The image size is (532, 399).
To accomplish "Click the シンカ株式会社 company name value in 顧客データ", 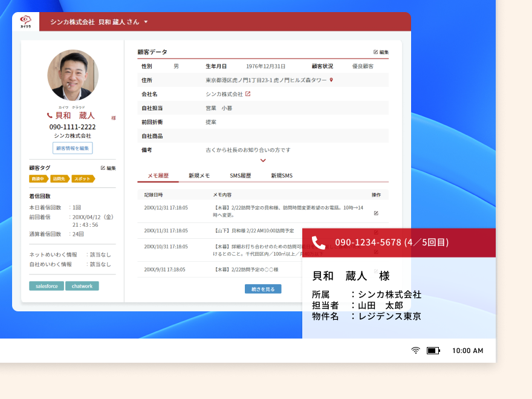I will (224, 94).
